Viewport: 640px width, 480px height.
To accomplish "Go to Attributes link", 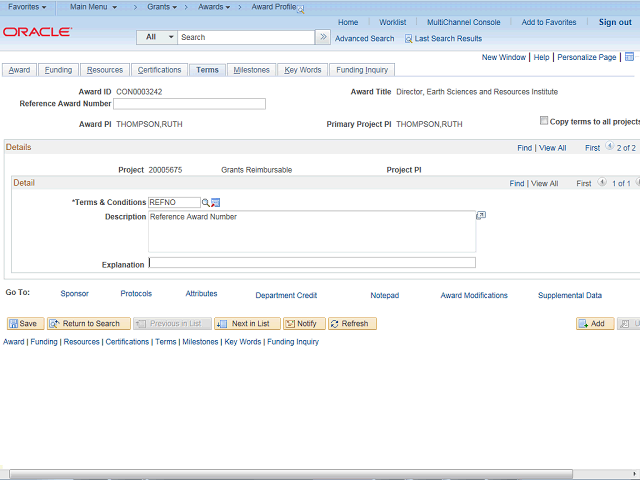I will pyautogui.click(x=201, y=293).
